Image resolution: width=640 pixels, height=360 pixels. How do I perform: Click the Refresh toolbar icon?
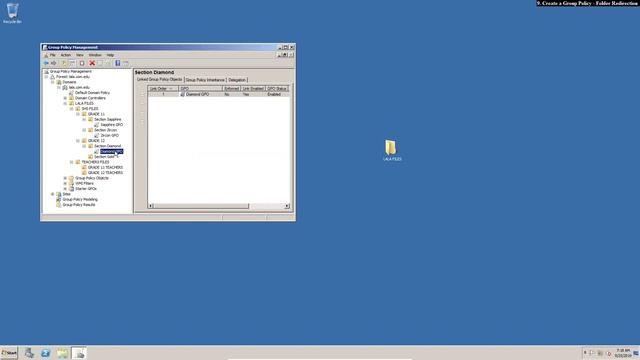pyautogui.click(x=100, y=63)
